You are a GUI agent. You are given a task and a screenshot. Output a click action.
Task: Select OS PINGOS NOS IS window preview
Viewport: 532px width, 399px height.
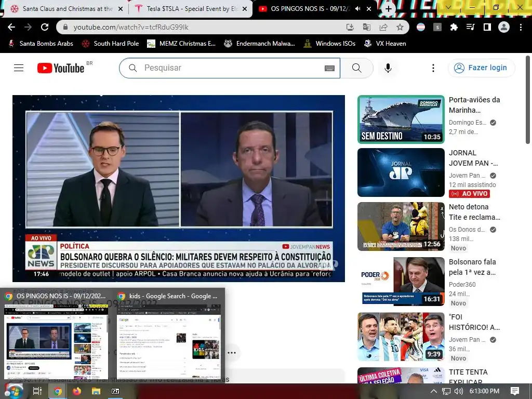coord(56,336)
